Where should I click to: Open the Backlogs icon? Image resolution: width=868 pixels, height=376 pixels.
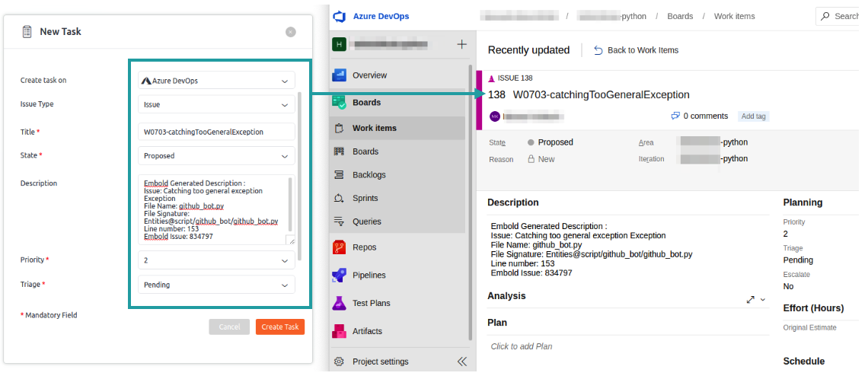(340, 175)
